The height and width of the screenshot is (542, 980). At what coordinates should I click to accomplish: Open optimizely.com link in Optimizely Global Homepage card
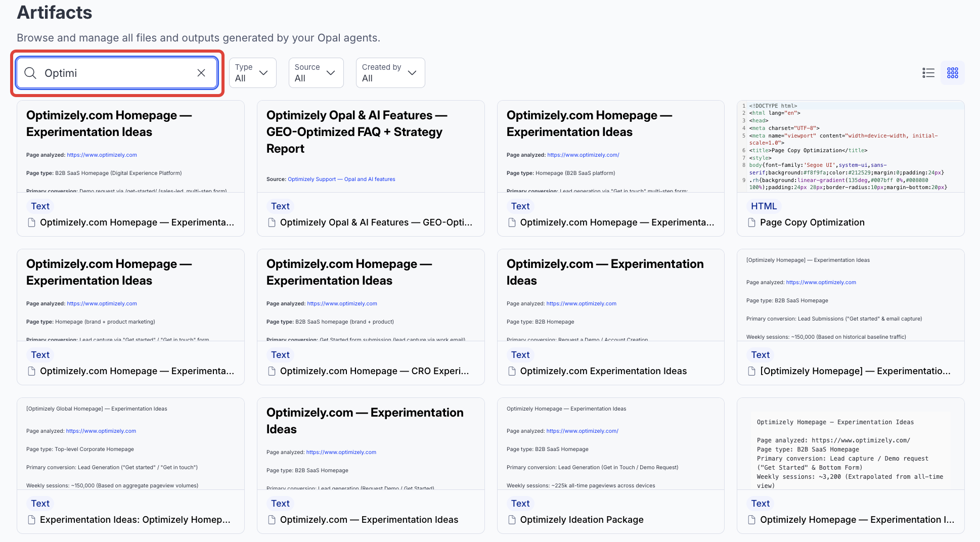click(x=101, y=431)
